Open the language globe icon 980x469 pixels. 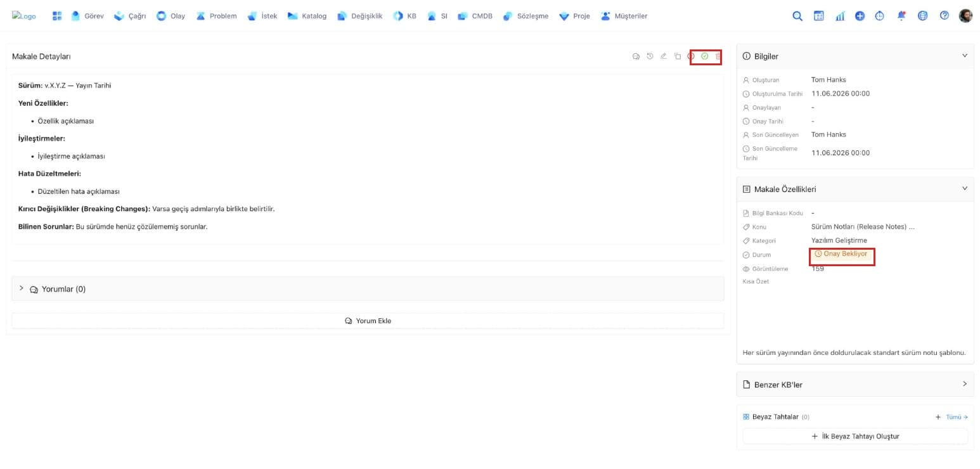coord(922,16)
